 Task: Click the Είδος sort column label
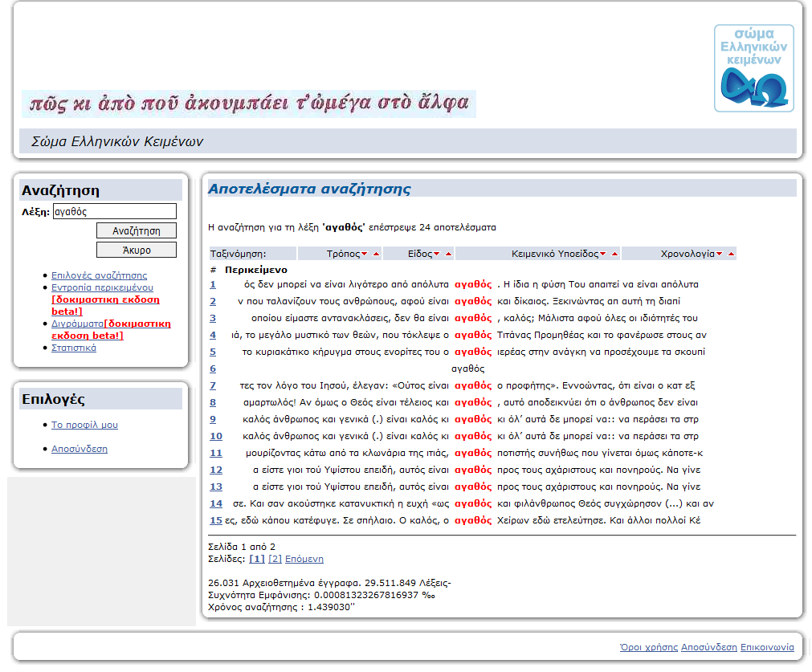419,254
